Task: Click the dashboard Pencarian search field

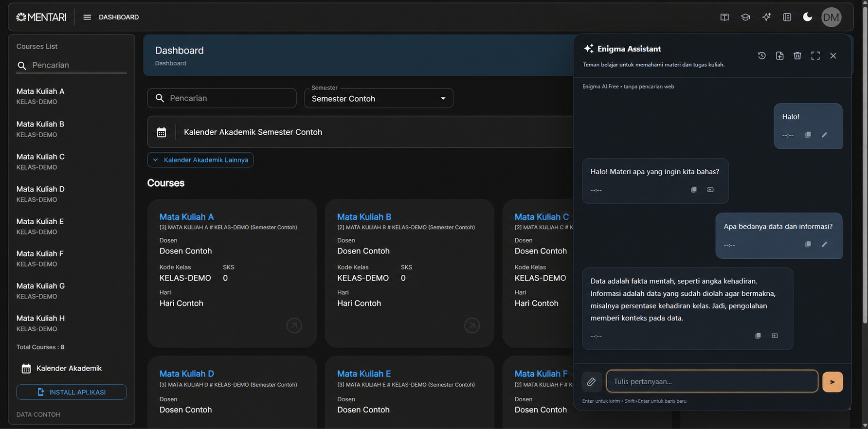Action: click(x=222, y=98)
